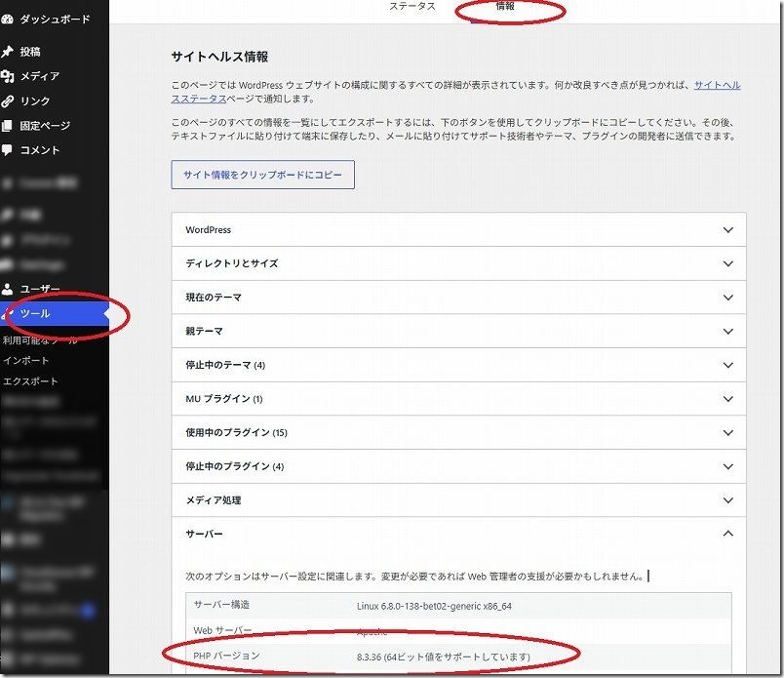Click ディレクトリとサイズ section title

pos(231,263)
